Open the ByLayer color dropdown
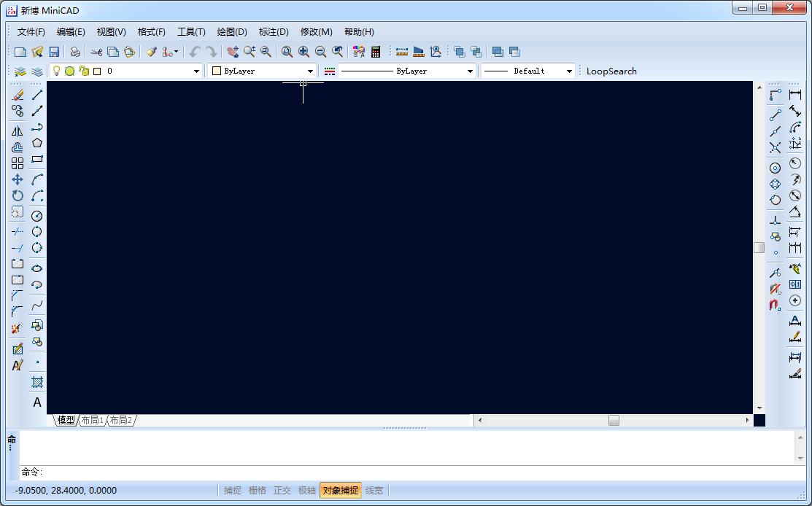The height and width of the screenshot is (506, 812). point(310,71)
